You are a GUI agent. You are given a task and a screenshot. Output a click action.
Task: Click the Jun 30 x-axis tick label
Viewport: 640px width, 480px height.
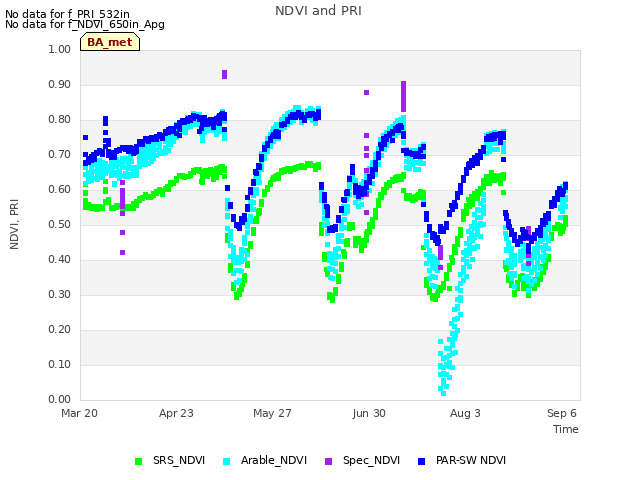tap(369, 413)
